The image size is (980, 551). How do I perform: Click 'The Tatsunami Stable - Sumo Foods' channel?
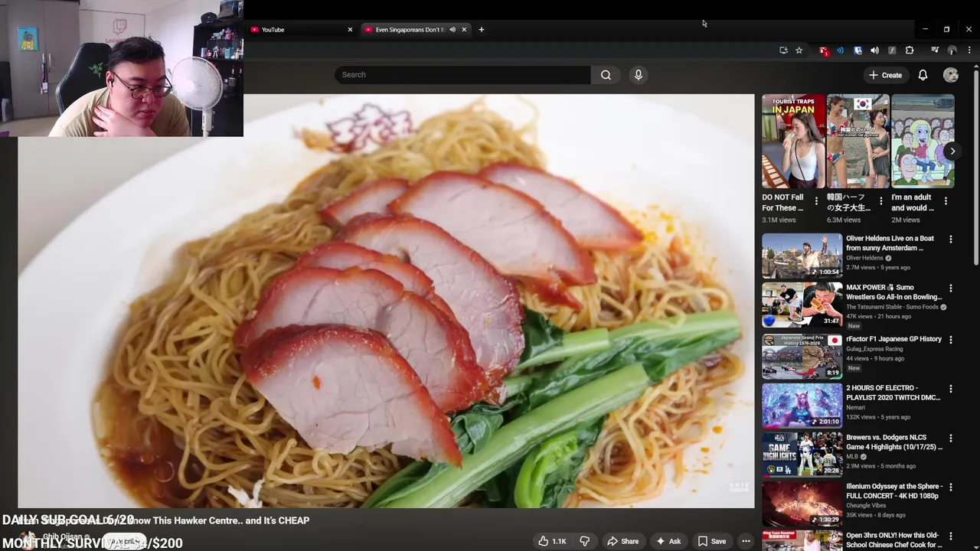click(892, 307)
